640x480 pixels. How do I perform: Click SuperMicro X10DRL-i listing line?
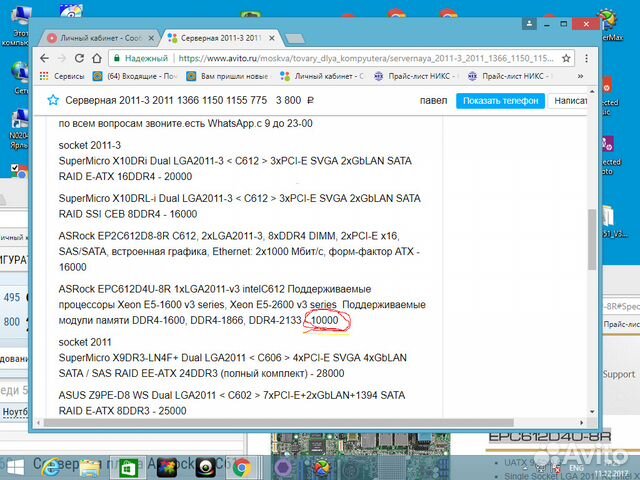(x=240, y=206)
